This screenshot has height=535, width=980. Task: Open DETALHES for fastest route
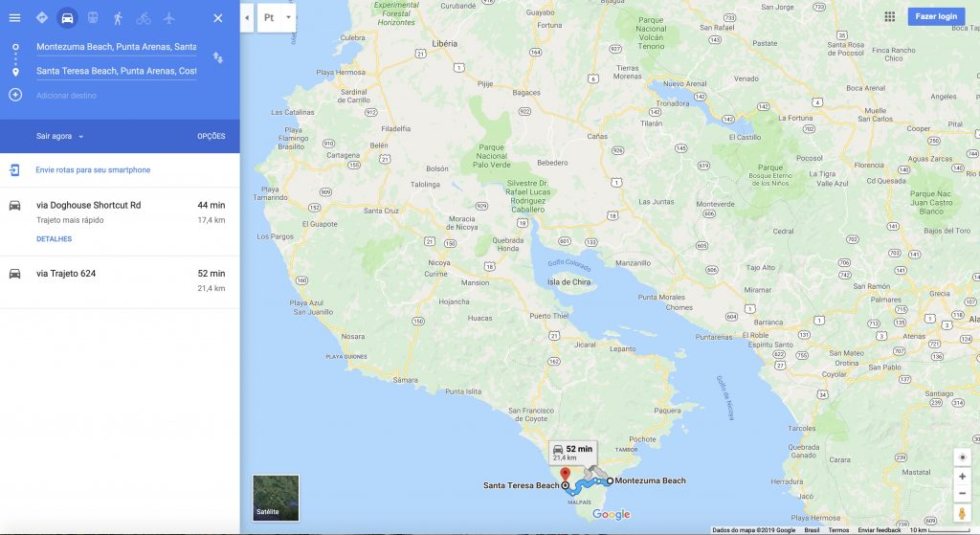coord(54,238)
